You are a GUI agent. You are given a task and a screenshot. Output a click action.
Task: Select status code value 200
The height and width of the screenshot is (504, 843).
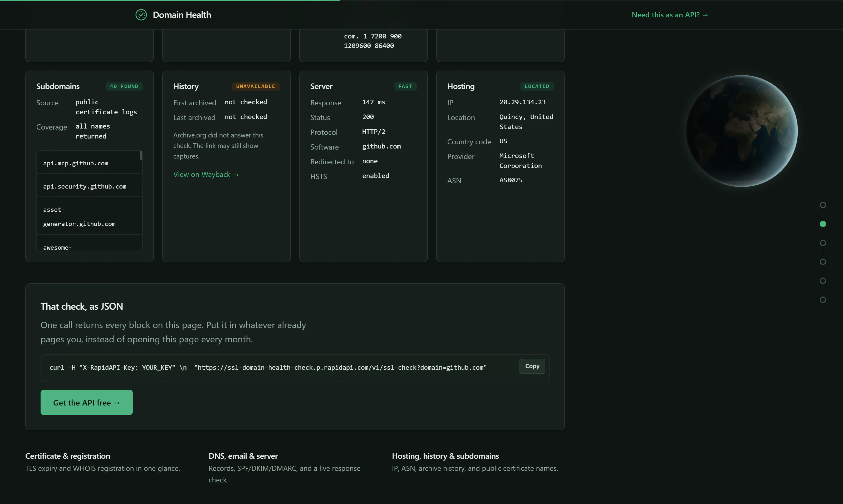(x=368, y=117)
